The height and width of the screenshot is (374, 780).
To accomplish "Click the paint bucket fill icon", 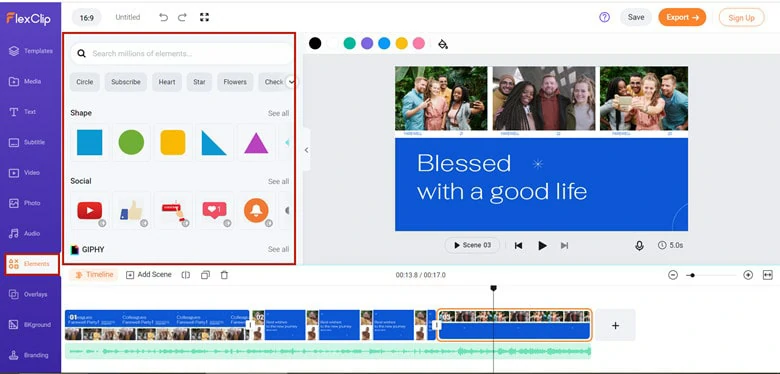I will [x=443, y=44].
